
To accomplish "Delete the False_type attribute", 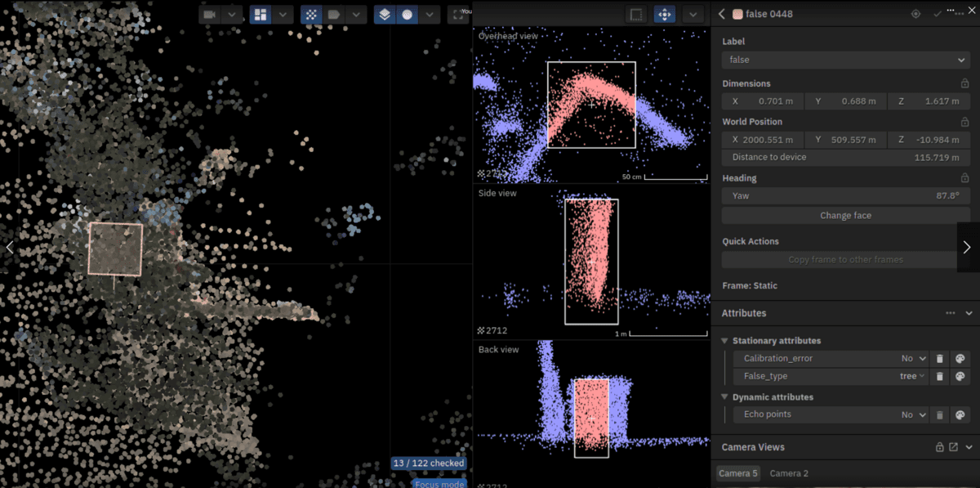I will [x=940, y=377].
